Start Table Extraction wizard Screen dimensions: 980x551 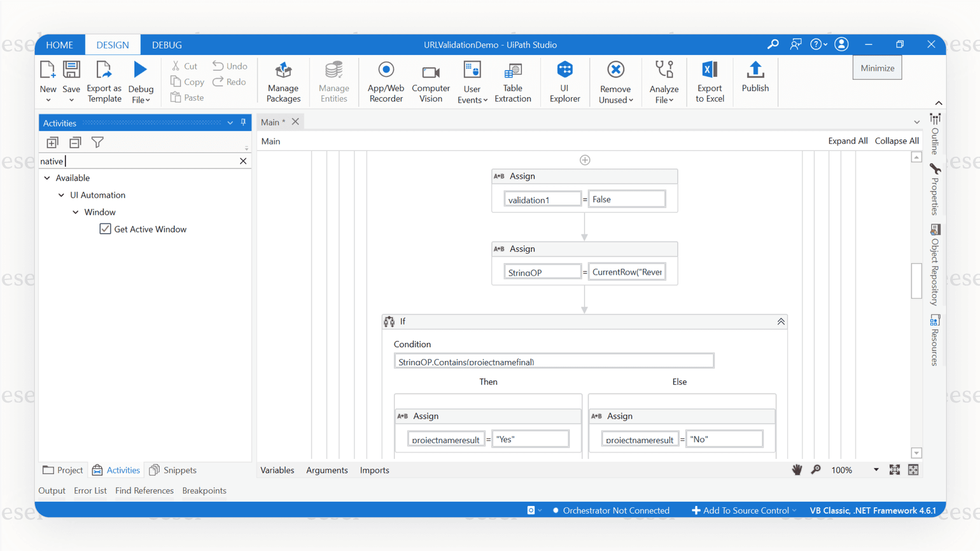click(512, 82)
